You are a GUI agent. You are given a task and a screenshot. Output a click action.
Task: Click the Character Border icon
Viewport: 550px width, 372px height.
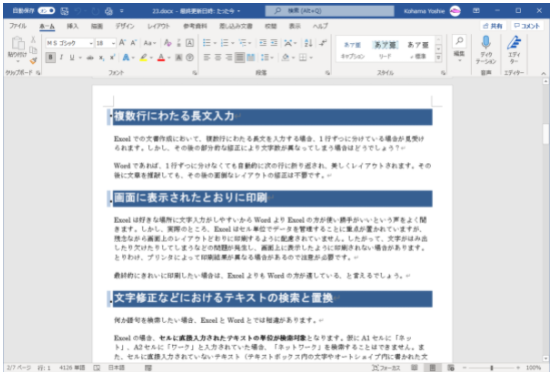click(x=190, y=43)
